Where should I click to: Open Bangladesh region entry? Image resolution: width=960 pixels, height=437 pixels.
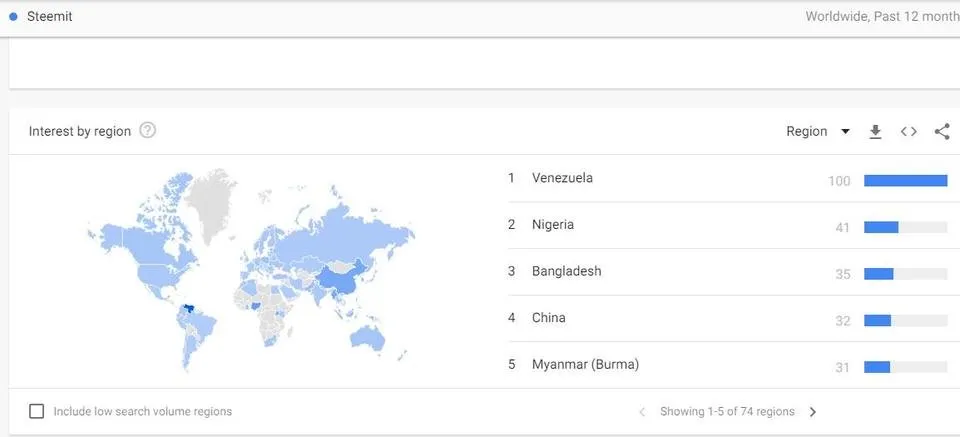tap(566, 271)
